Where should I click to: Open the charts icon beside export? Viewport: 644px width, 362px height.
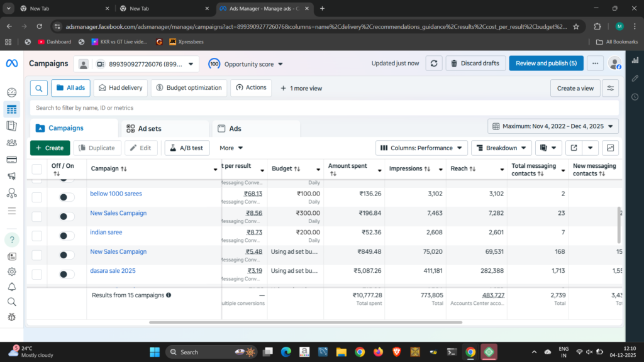pyautogui.click(x=609, y=148)
